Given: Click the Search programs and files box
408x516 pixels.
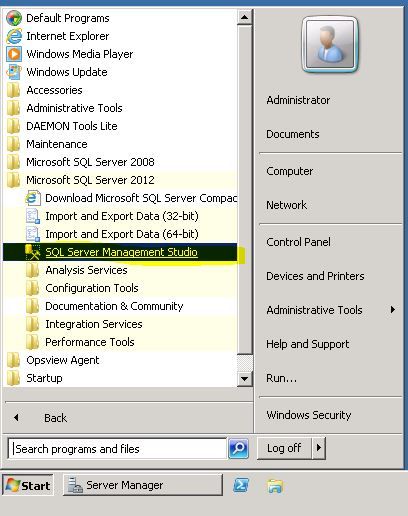Looking at the screenshot, I should 117,449.
